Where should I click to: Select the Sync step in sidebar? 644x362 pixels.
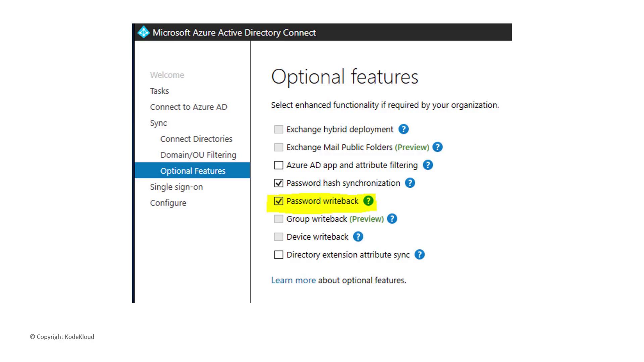(158, 123)
